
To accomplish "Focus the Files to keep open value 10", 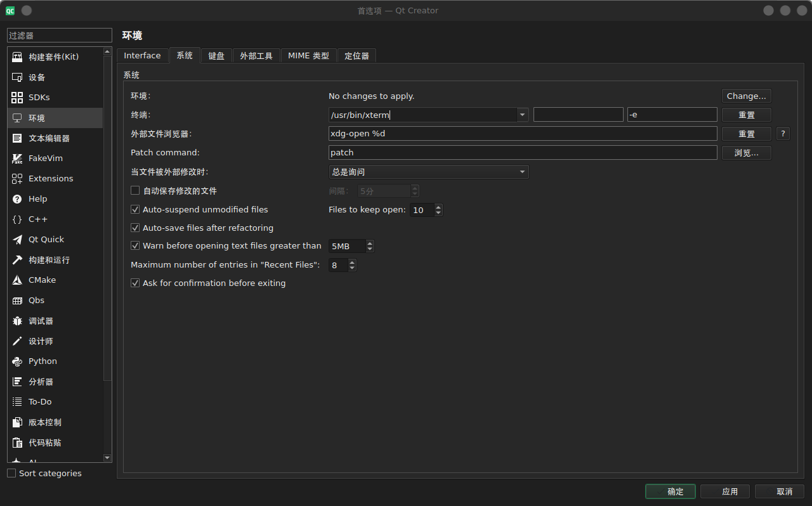I will (422, 210).
